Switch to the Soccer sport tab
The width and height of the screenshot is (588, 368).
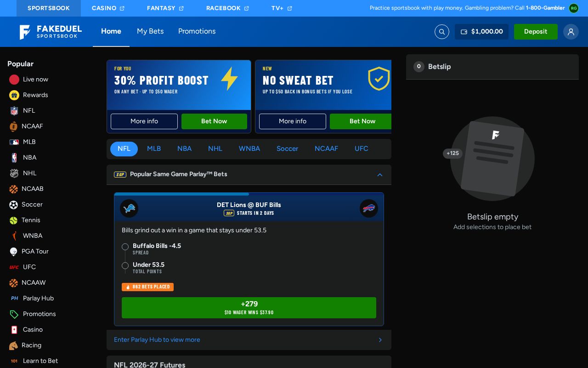[x=287, y=149]
